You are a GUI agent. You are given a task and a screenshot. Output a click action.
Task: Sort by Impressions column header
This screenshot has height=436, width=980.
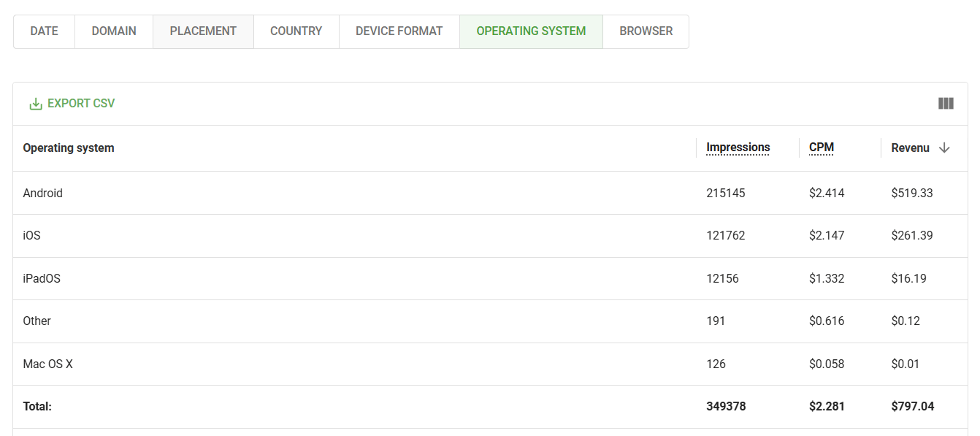point(738,148)
